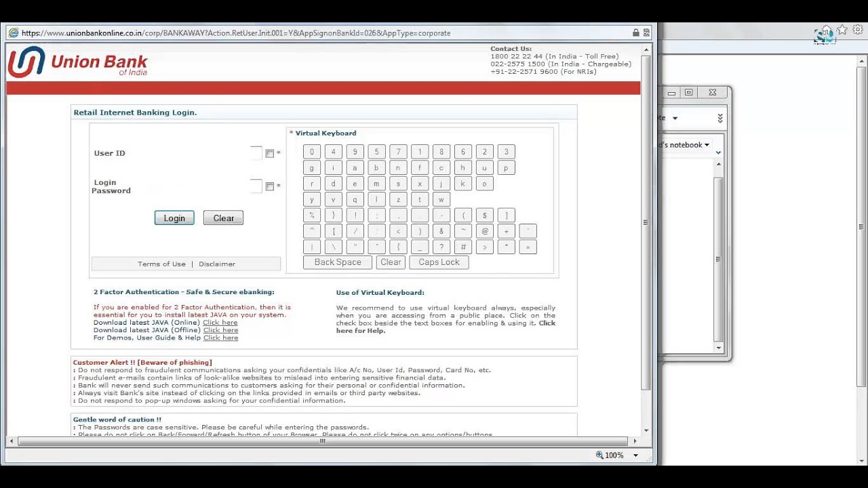Open Terms of Use link
Screen dimensions: 868x488
click(x=161, y=264)
